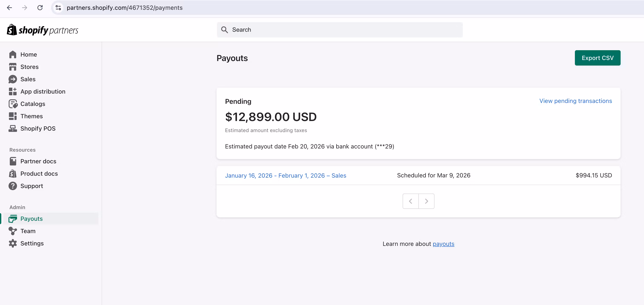Click the browser forward arrow
The width and height of the screenshot is (644, 305).
[x=24, y=8]
